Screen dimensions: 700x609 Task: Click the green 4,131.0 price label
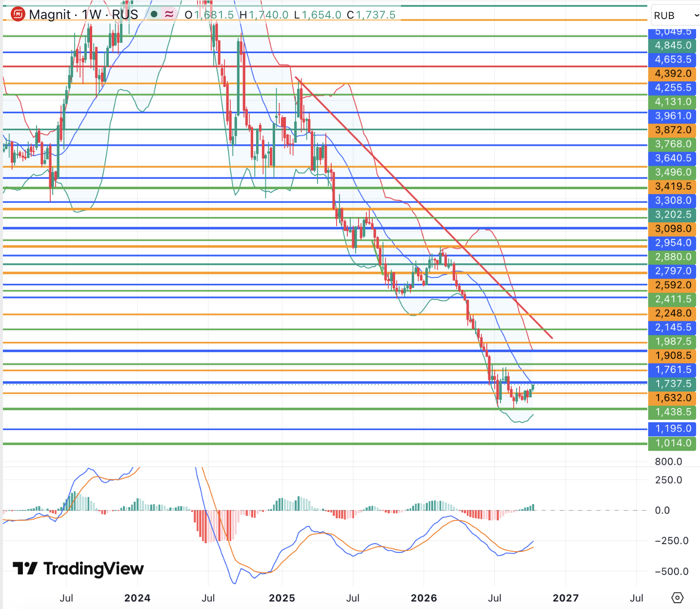pyautogui.click(x=673, y=102)
